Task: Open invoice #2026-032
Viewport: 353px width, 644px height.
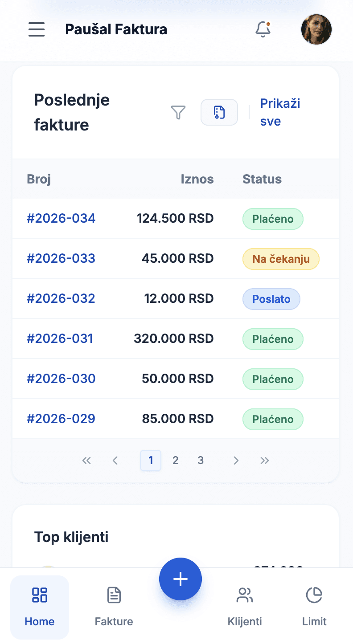Action: (x=61, y=298)
